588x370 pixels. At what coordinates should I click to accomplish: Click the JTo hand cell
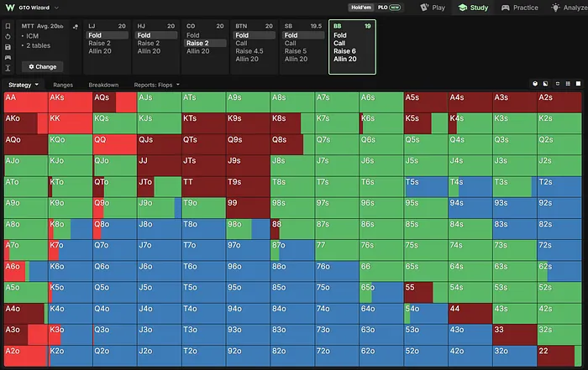tap(160, 187)
